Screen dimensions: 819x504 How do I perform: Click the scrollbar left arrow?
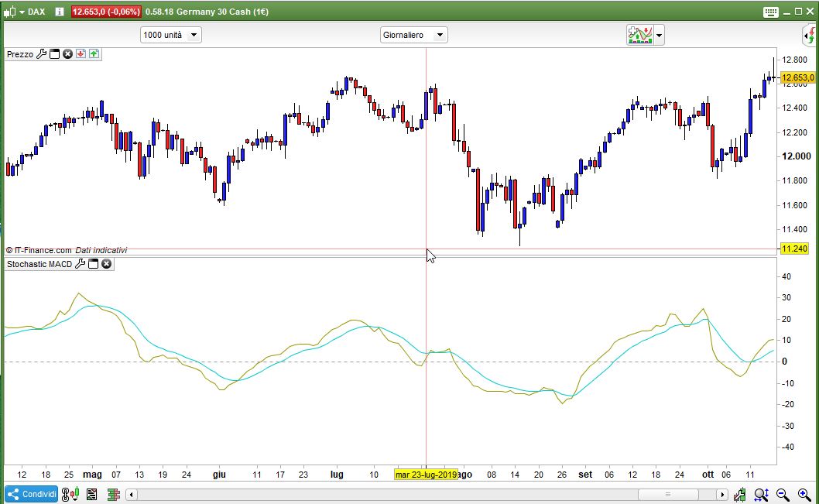click(x=132, y=494)
